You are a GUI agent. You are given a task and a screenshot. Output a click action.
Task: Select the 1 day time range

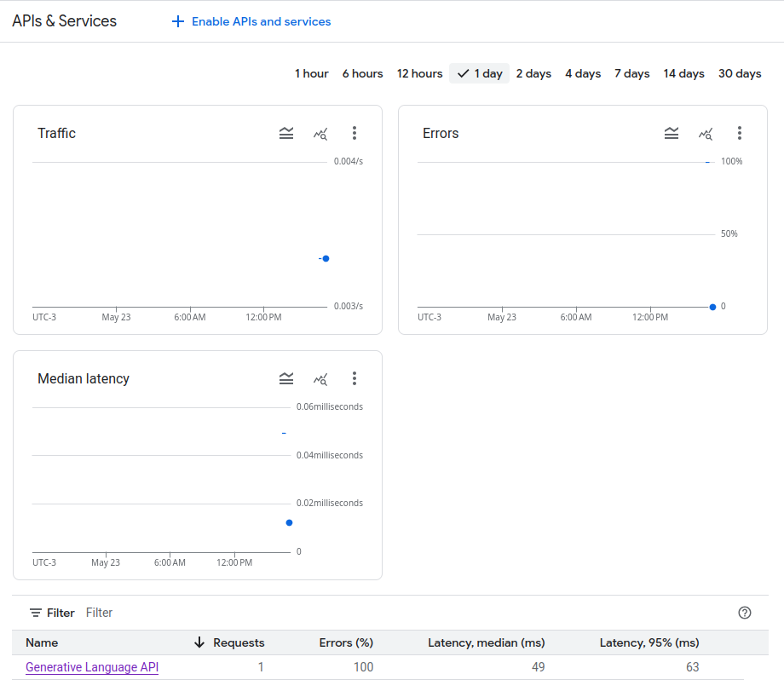[480, 73]
